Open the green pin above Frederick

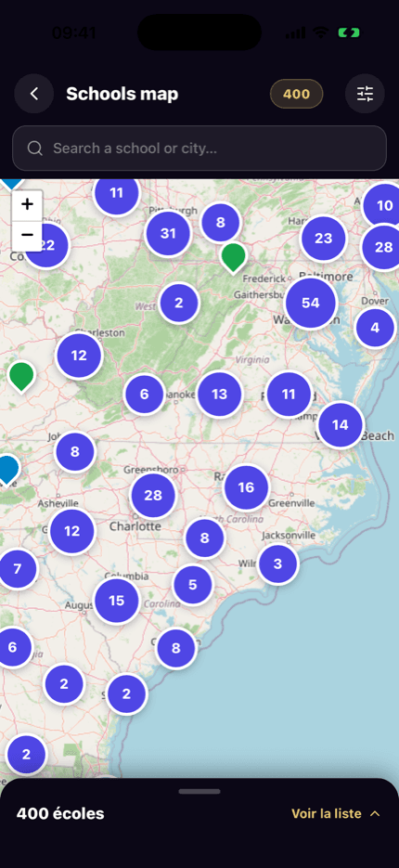tap(234, 256)
